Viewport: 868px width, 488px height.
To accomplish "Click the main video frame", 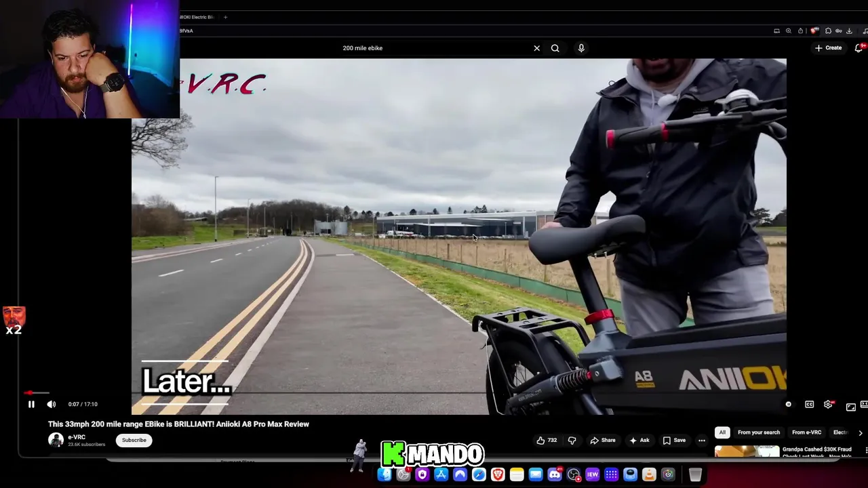I will [459, 237].
